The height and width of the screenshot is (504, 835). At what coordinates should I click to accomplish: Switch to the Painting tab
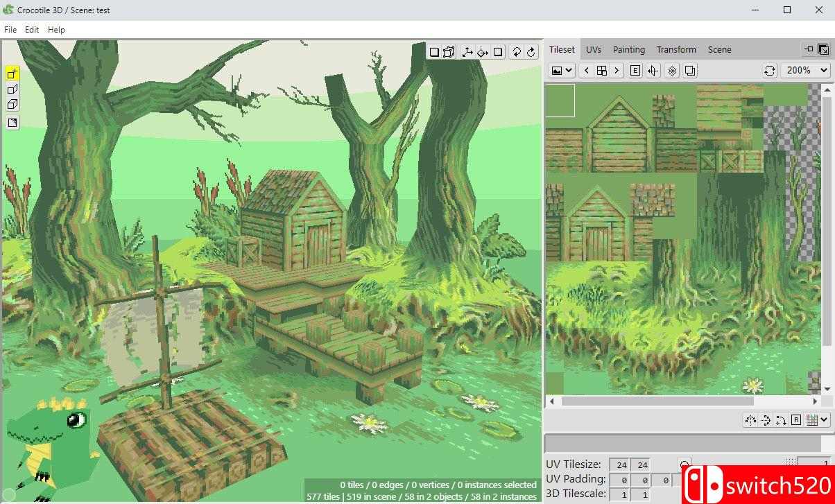[628, 49]
